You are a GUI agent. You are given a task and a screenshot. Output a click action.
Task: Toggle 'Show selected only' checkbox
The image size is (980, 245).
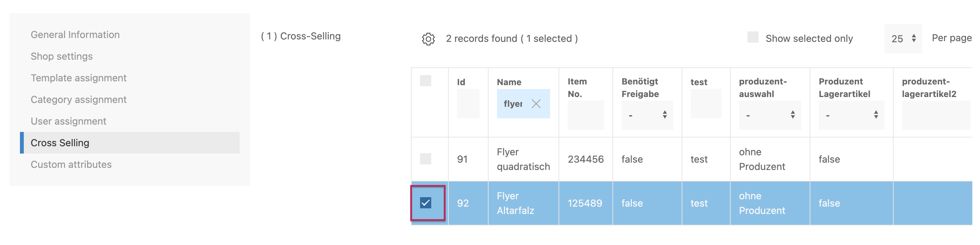click(x=753, y=37)
